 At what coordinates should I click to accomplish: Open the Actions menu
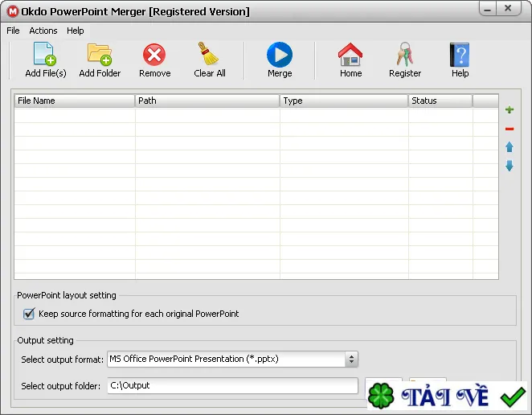click(x=43, y=31)
